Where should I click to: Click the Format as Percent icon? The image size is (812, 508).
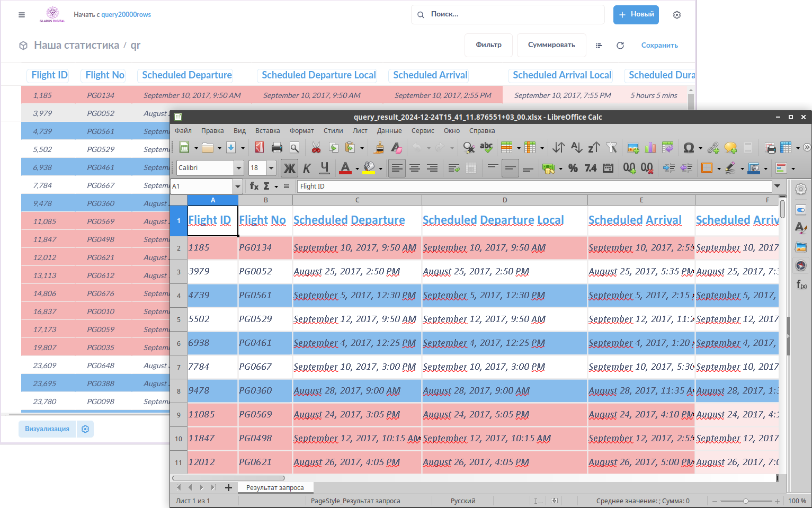point(573,168)
